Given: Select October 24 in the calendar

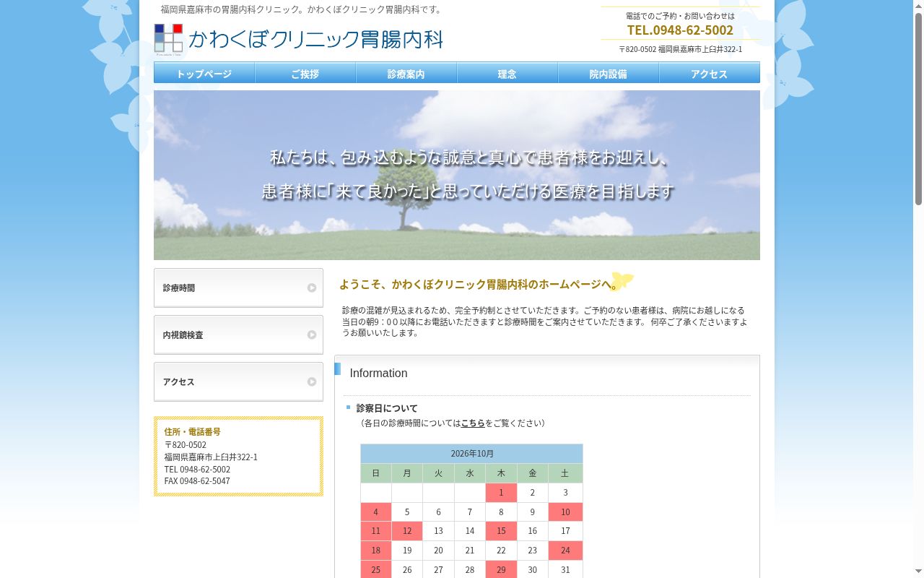Looking at the screenshot, I should coord(565,551).
